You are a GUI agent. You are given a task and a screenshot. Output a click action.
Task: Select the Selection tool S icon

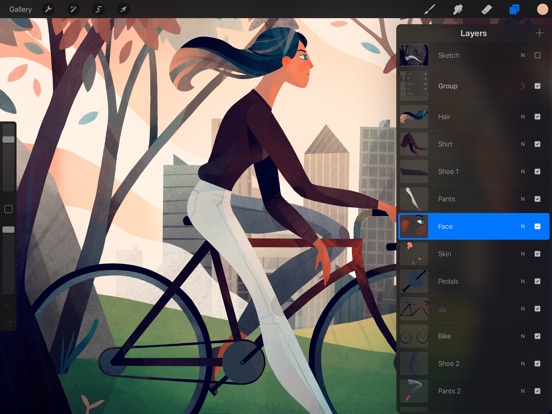point(98,9)
